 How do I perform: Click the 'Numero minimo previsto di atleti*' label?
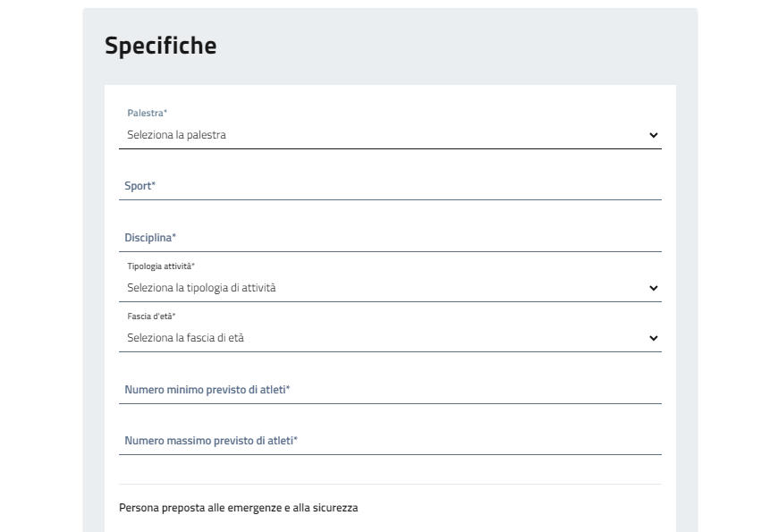click(207, 390)
